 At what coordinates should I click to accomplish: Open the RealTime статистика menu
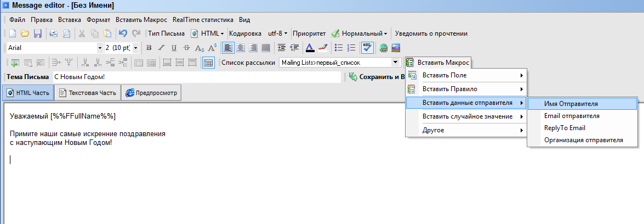pos(203,20)
